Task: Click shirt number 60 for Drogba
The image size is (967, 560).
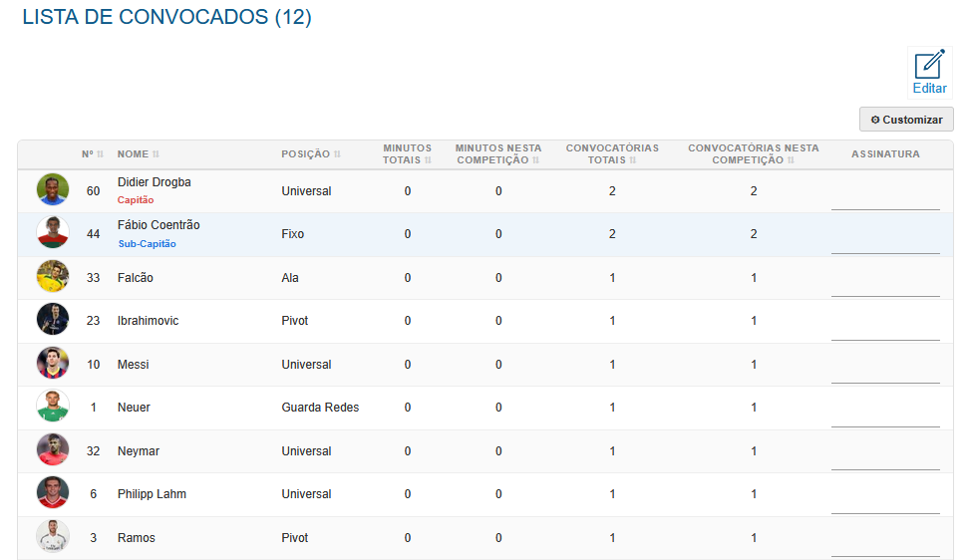Action: pyautogui.click(x=93, y=191)
